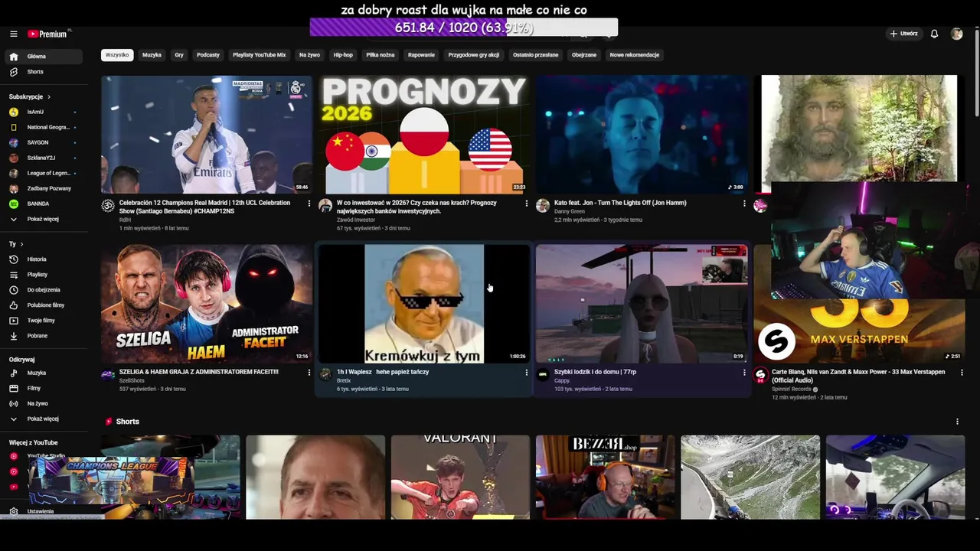Play SZELIGA HAEM Administrator Faceit thumbnail
Screen dimensions: 980x551
[x=207, y=304]
